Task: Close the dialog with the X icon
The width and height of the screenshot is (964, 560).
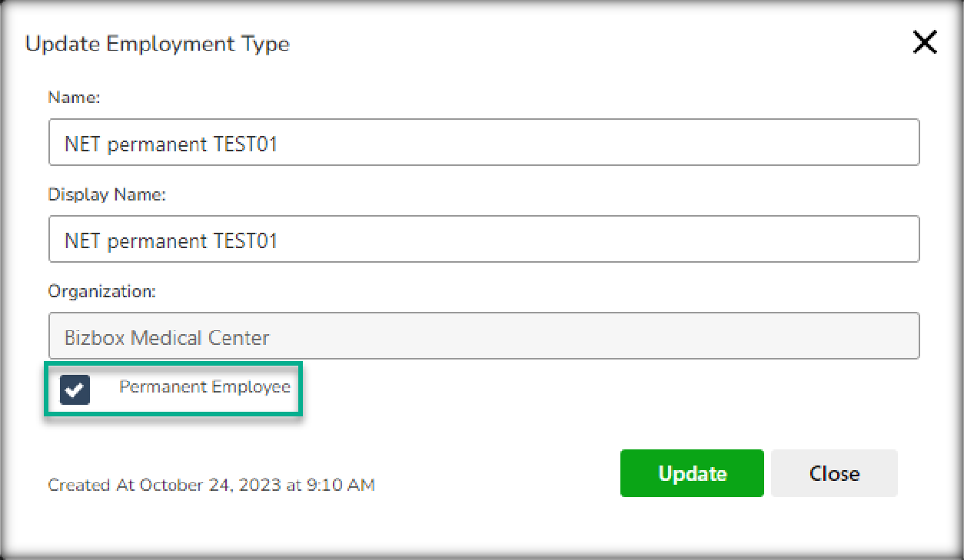Action: click(925, 43)
